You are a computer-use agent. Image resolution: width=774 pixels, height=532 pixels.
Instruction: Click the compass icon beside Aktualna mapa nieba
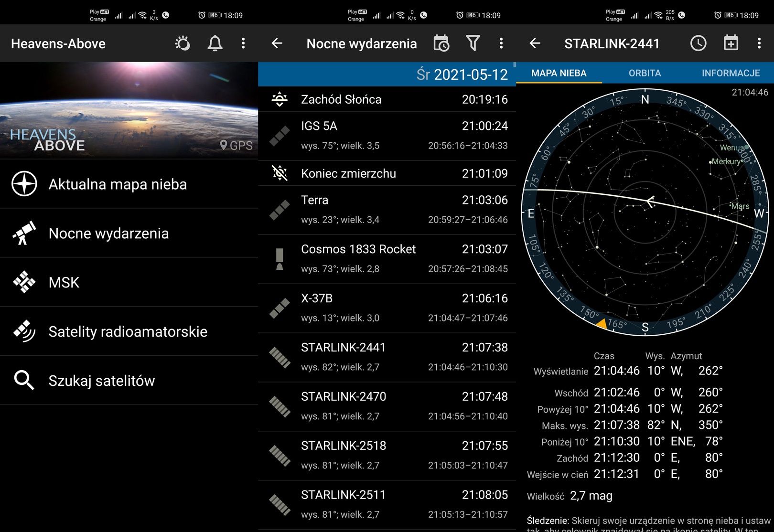point(24,184)
